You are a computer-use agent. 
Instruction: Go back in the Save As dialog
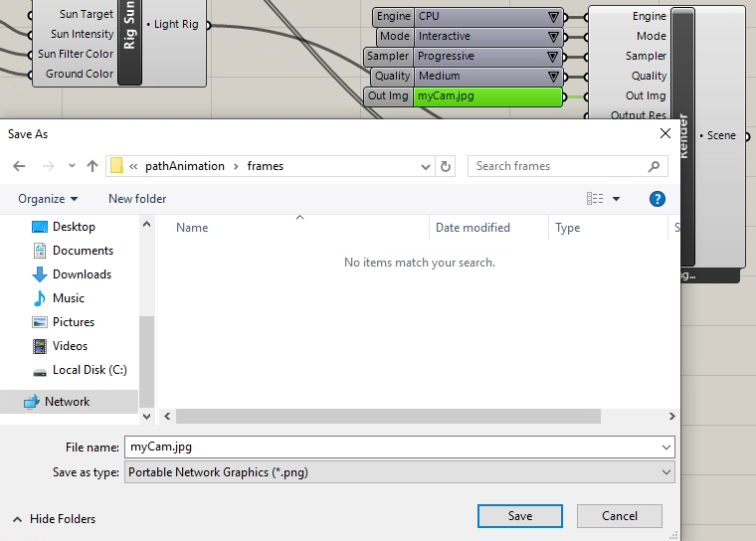pyautogui.click(x=19, y=166)
